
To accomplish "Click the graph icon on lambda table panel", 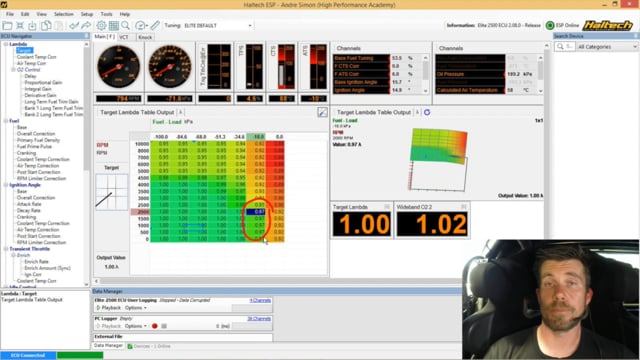I will [x=322, y=113].
